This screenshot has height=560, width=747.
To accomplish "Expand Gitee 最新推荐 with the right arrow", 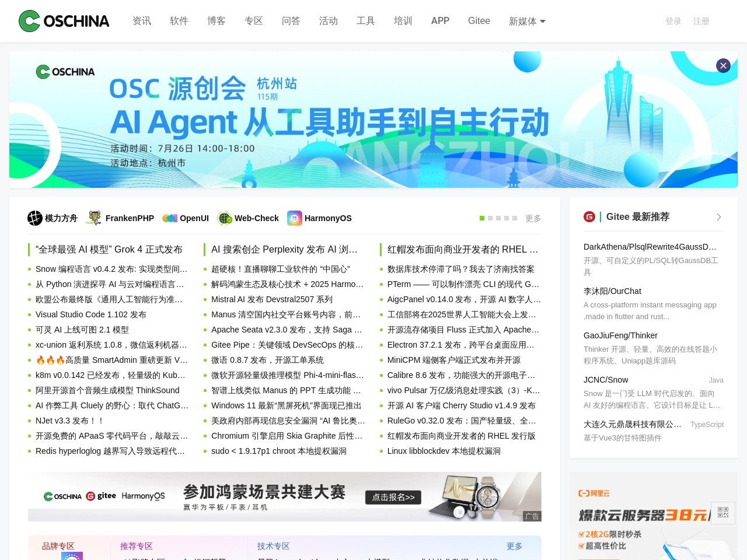I will pos(719,216).
